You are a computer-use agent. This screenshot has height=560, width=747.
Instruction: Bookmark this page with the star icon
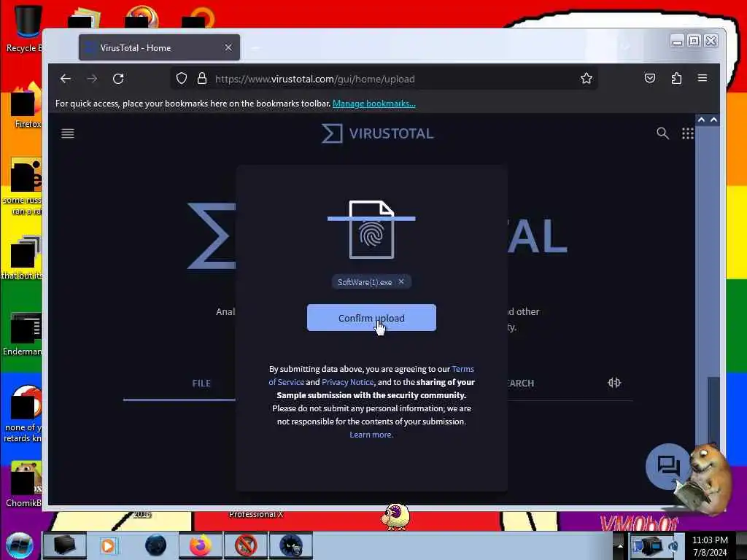pyautogui.click(x=587, y=79)
